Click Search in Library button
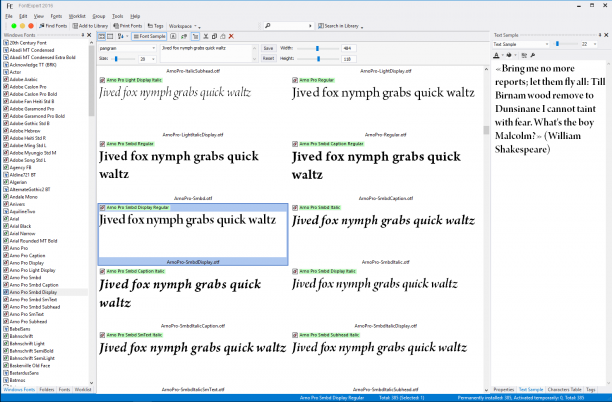Image resolution: width=612 pixels, height=402 pixels. pos(340,26)
